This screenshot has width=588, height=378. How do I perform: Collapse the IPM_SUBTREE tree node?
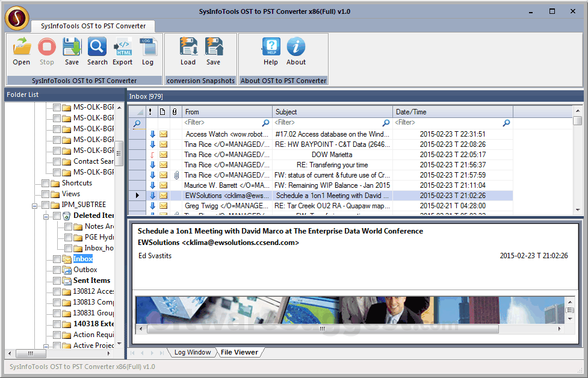pos(35,205)
